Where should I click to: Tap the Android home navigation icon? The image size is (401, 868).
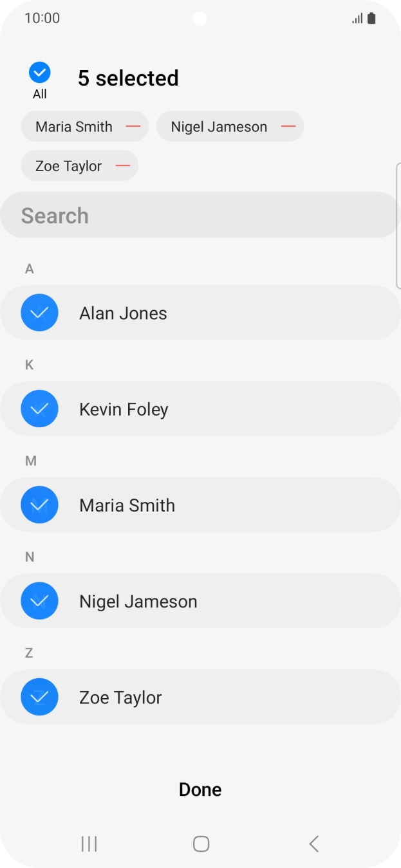point(201,844)
